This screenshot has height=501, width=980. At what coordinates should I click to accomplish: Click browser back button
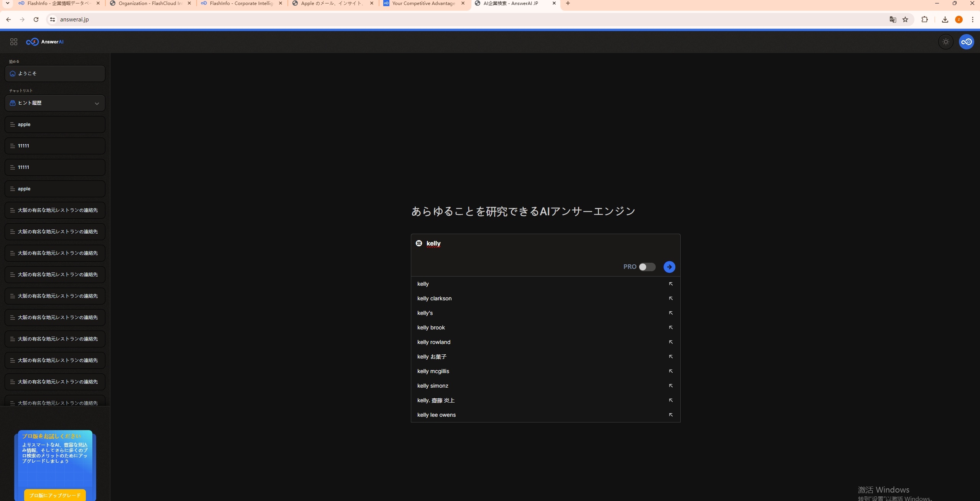[x=8, y=20]
